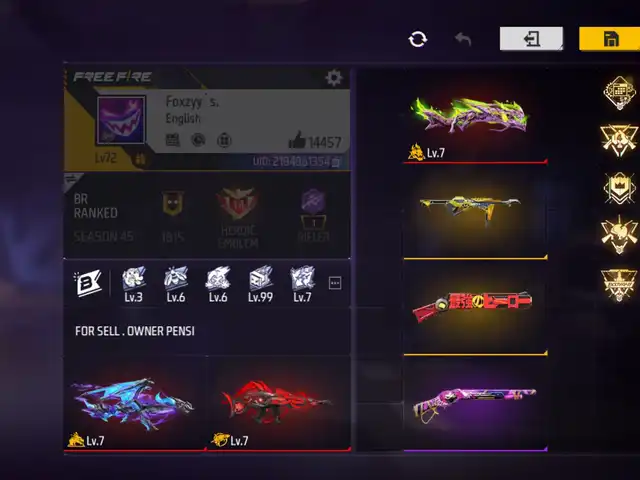Copy the UID number icon
640x480 pixels.
pyautogui.click(x=336, y=162)
